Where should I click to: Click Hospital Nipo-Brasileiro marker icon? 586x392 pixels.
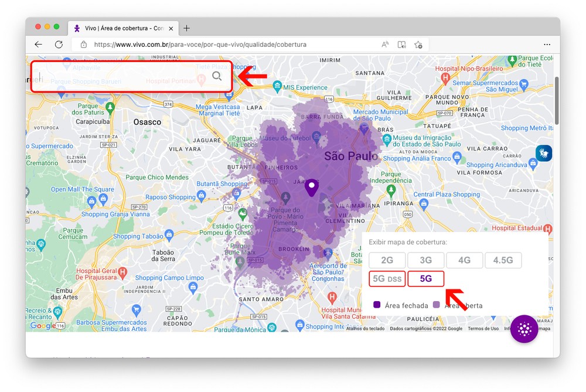(x=445, y=78)
